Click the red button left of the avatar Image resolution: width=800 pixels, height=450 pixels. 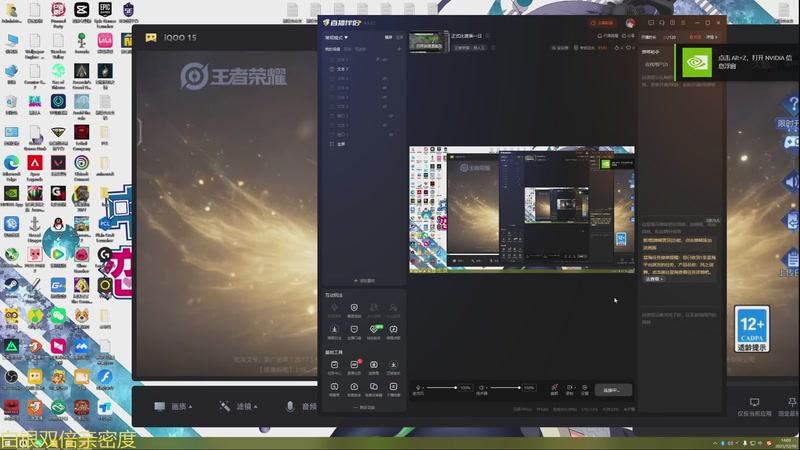tap(602, 23)
